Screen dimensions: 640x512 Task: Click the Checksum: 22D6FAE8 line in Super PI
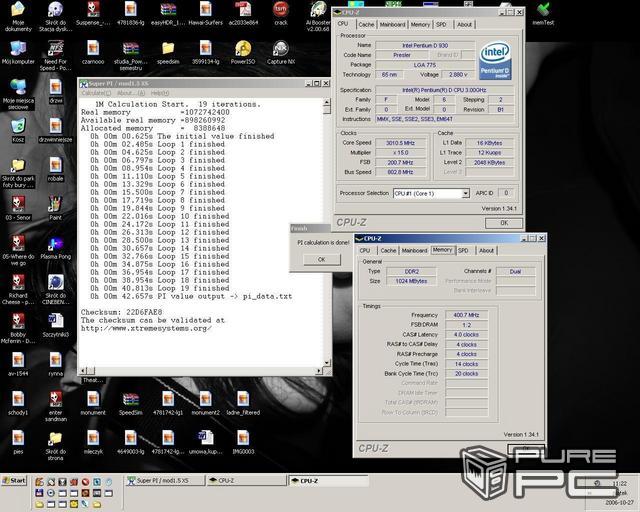click(121, 312)
